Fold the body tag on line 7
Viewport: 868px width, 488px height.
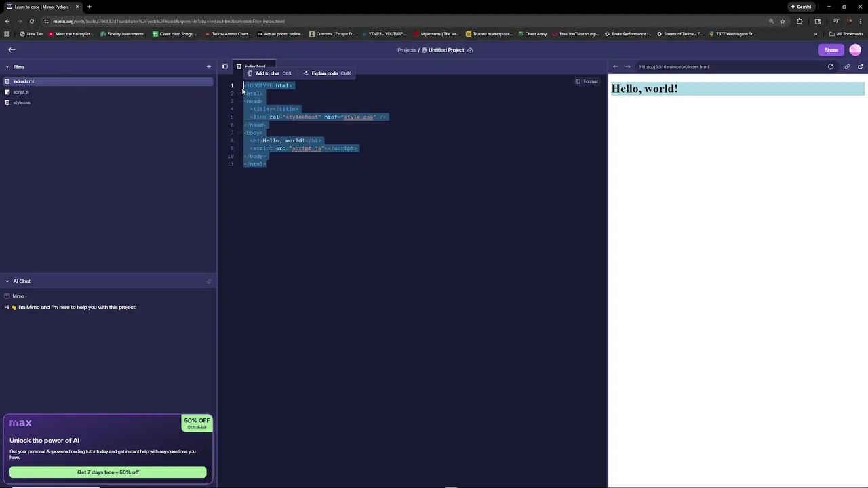(239, 133)
